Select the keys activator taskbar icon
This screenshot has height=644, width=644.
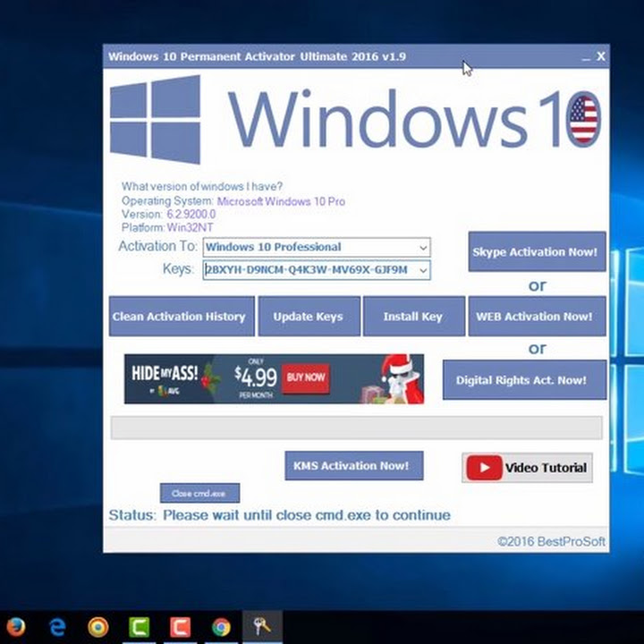[262, 627]
